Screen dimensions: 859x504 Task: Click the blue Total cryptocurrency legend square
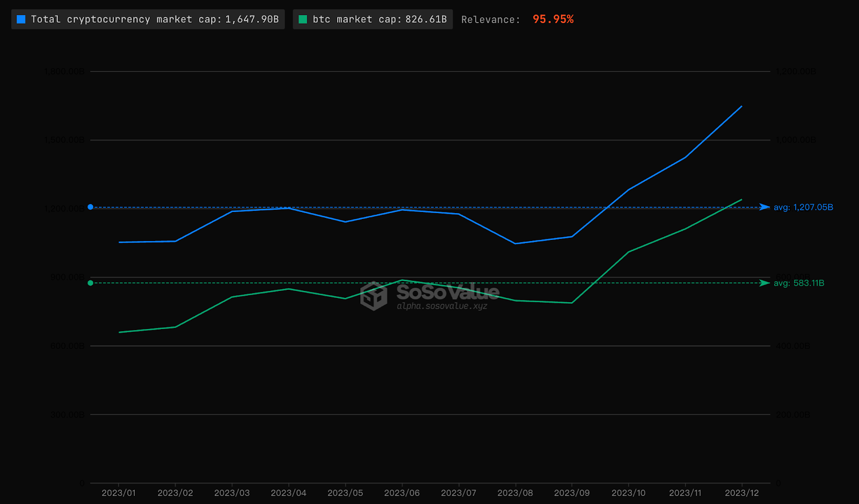pos(21,19)
